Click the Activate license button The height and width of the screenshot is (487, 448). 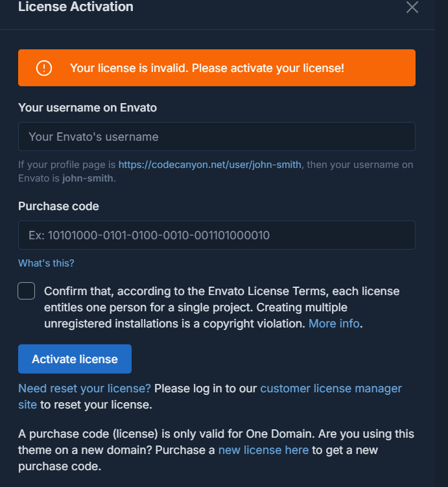pos(75,359)
